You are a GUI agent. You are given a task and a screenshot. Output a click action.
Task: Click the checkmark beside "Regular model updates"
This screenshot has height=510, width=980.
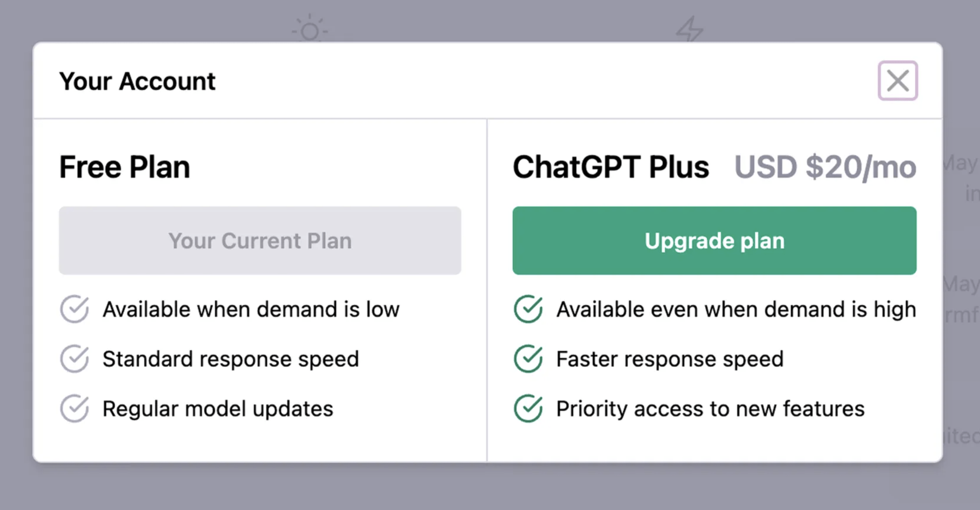click(74, 408)
